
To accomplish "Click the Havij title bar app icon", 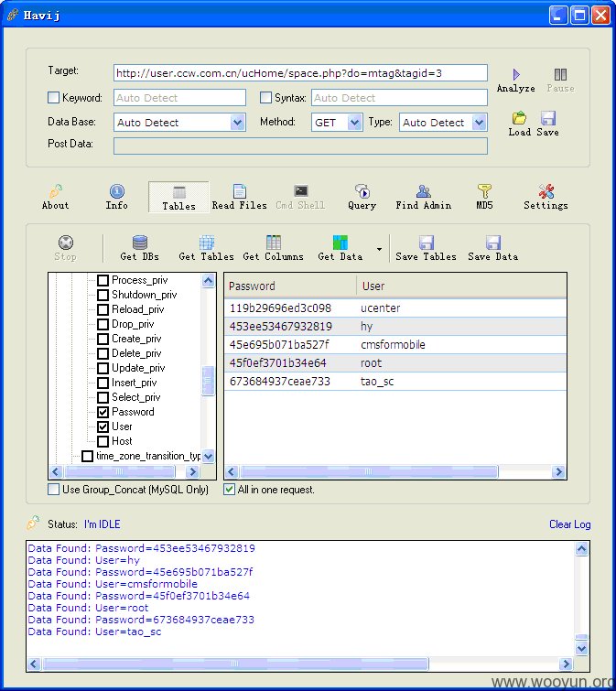I will [x=13, y=15].
